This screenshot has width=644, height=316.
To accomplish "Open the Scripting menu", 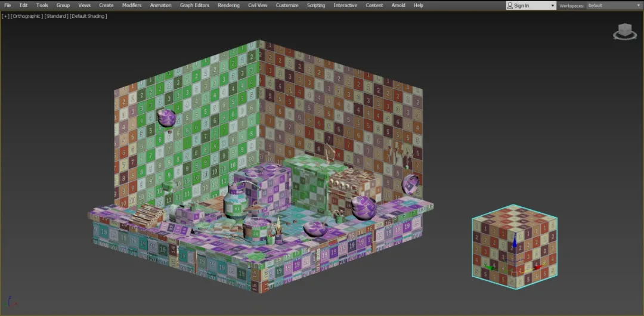I will coord(316,5).
